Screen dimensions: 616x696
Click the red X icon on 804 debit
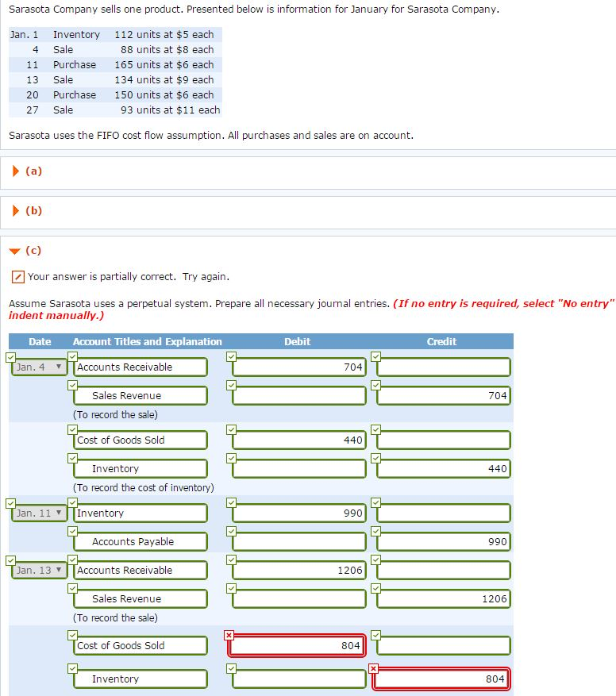(x=229, y=635)
